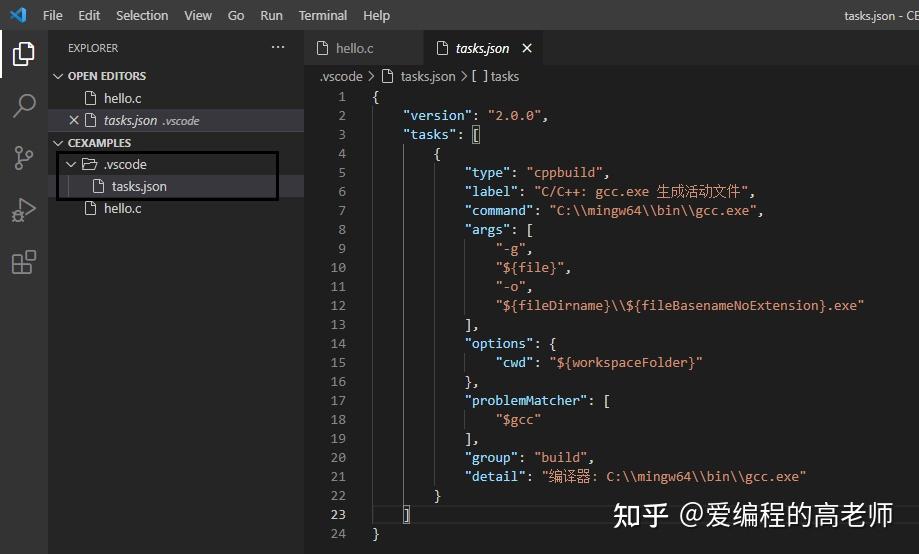Open the Explorer view in activity bar
This screenshot has height=554, width=919.
tap(23, 54)
